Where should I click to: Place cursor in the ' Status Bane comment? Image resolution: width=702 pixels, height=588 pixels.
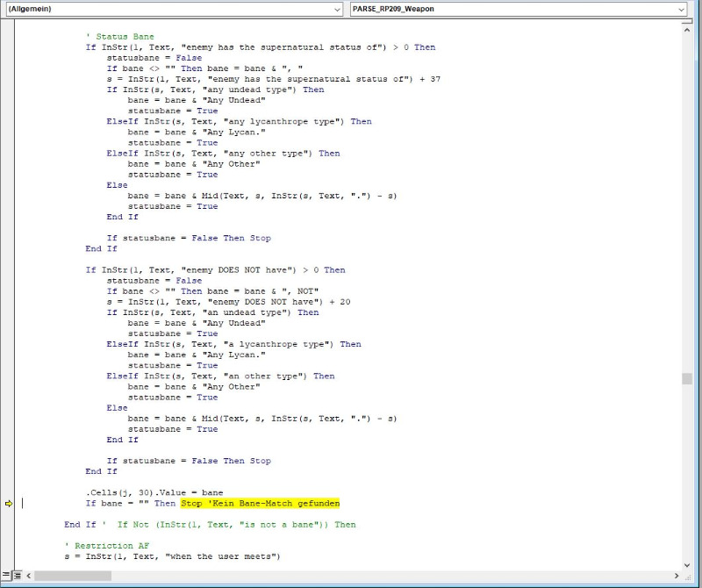click(120, 37)
